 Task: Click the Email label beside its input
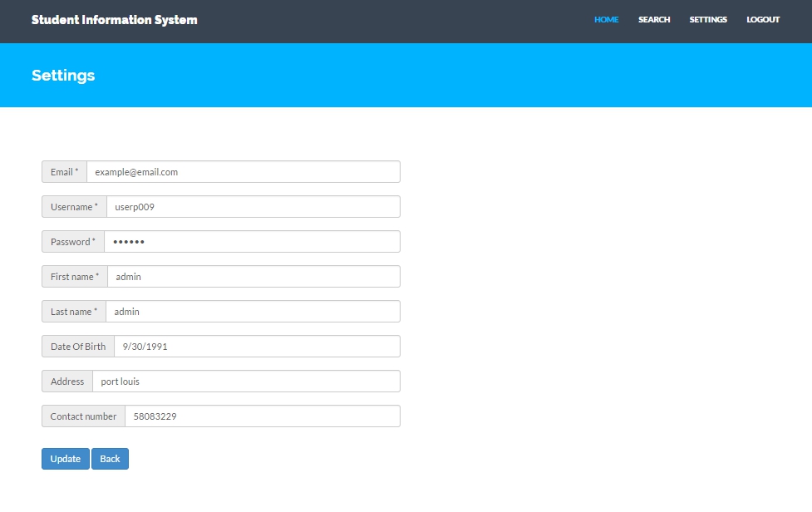coord(63,171)
